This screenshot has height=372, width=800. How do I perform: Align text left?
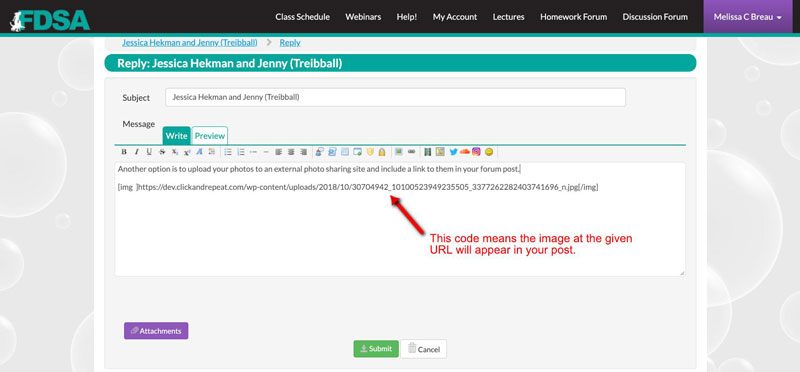(x=278, y=152)
